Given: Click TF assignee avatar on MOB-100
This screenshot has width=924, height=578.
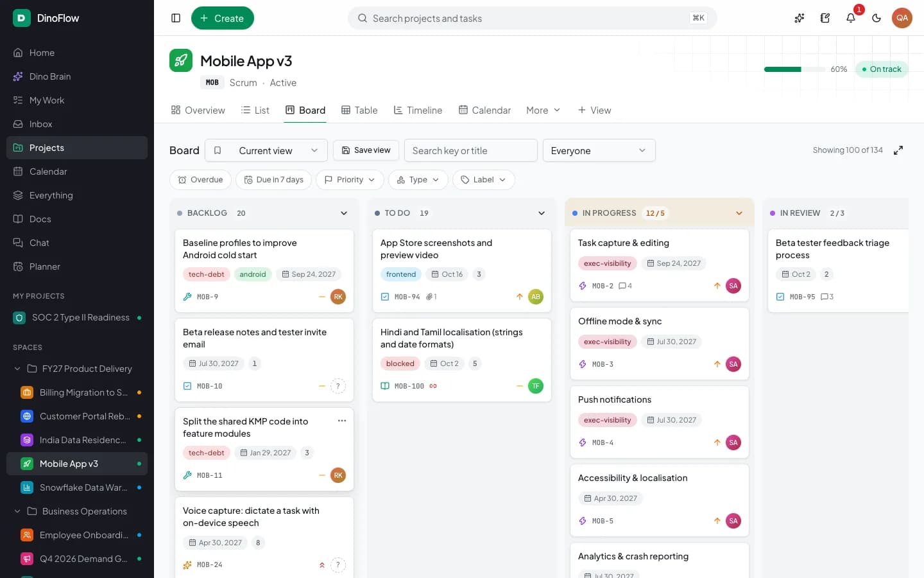Looking at the screenshot, I should tap(536, 386).
